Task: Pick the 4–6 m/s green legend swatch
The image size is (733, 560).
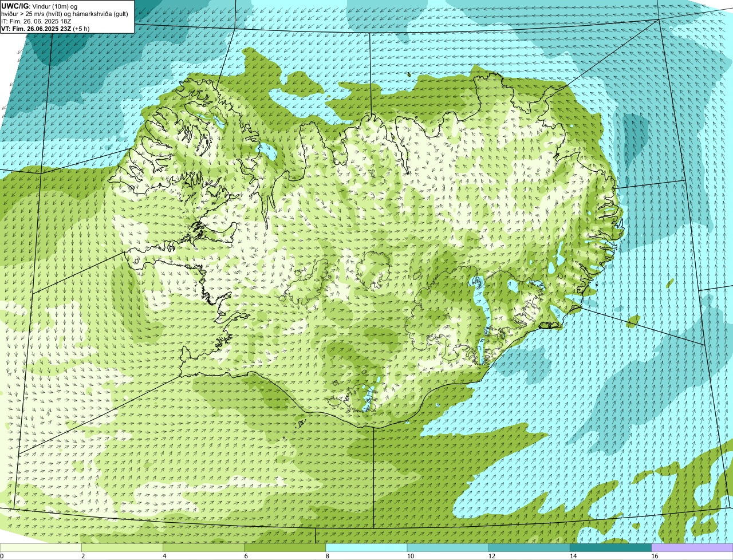Action: click(x=204, y=548)
